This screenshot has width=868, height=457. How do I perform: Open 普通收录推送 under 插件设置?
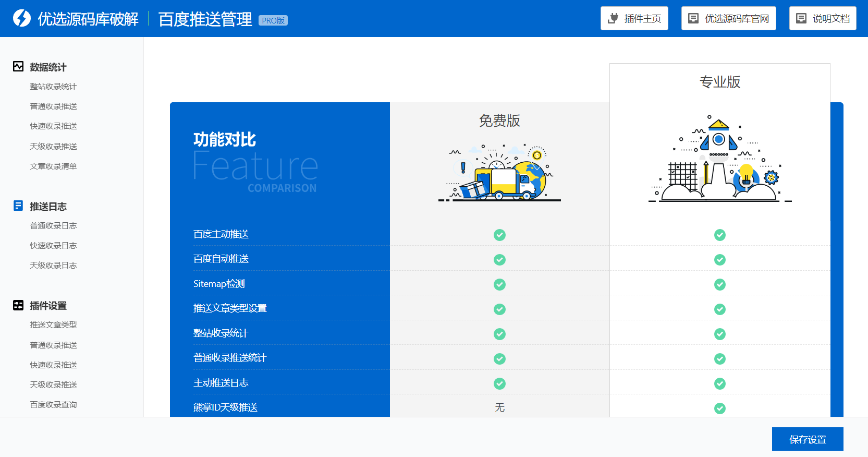(x=53, y=345)
